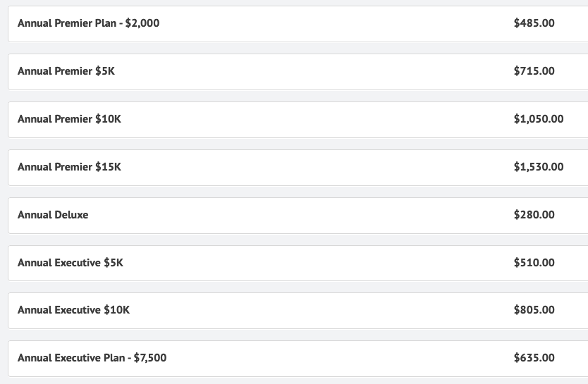The height and width of the screenshot is (384, 588).
Task: Select the $635.00 price
Action: pos(534,358)
